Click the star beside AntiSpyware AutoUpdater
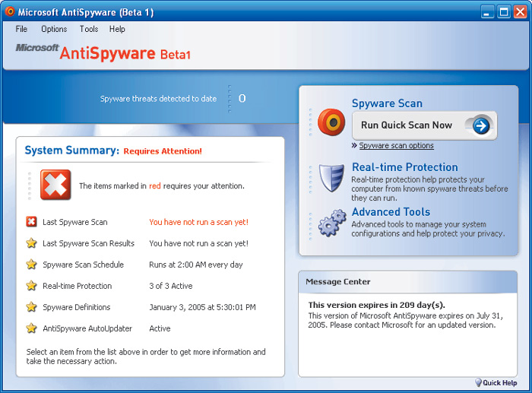This screenshot has height=393, width=532. click(31, 328)
